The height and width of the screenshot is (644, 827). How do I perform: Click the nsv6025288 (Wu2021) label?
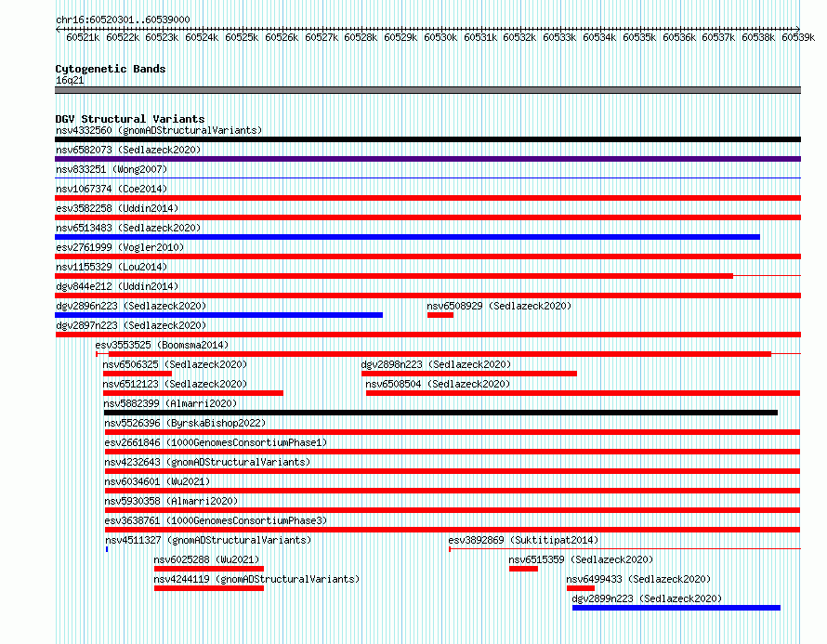tap(206, 559)
